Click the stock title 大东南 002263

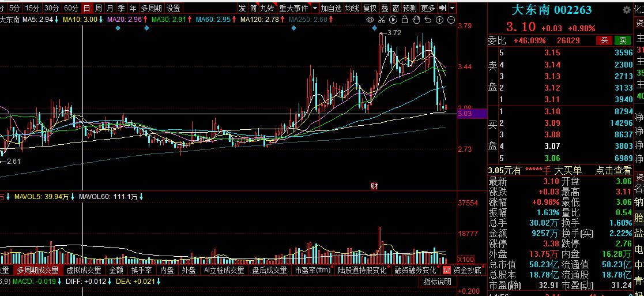[552, 10]
